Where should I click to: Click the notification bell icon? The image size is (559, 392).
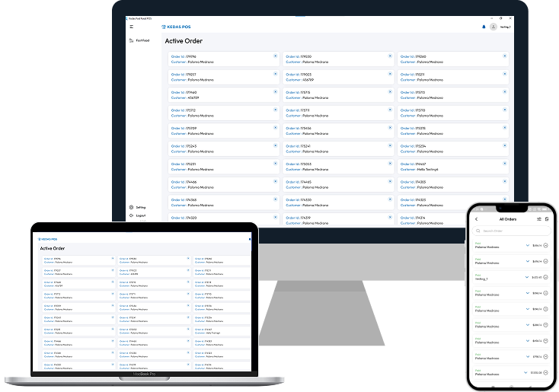[483, 27]
